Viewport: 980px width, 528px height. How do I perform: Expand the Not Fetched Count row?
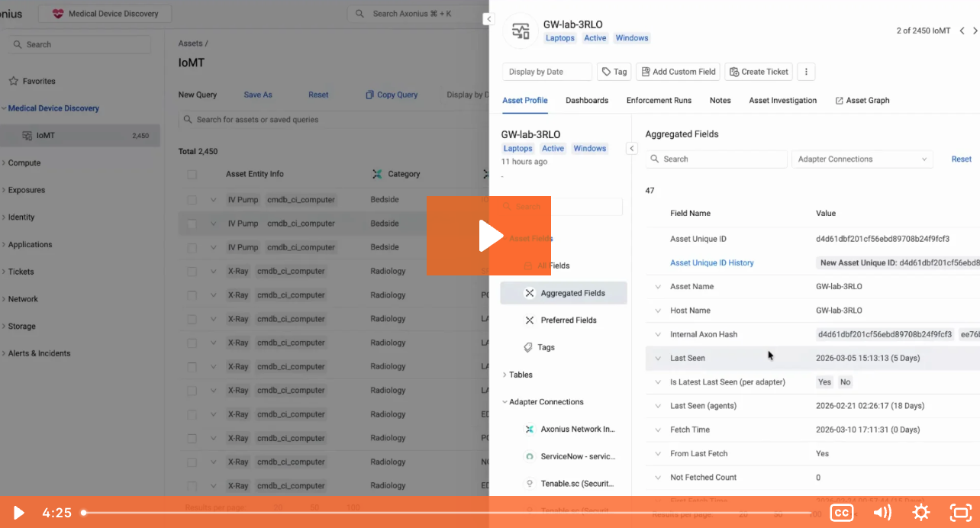point(658,478)
